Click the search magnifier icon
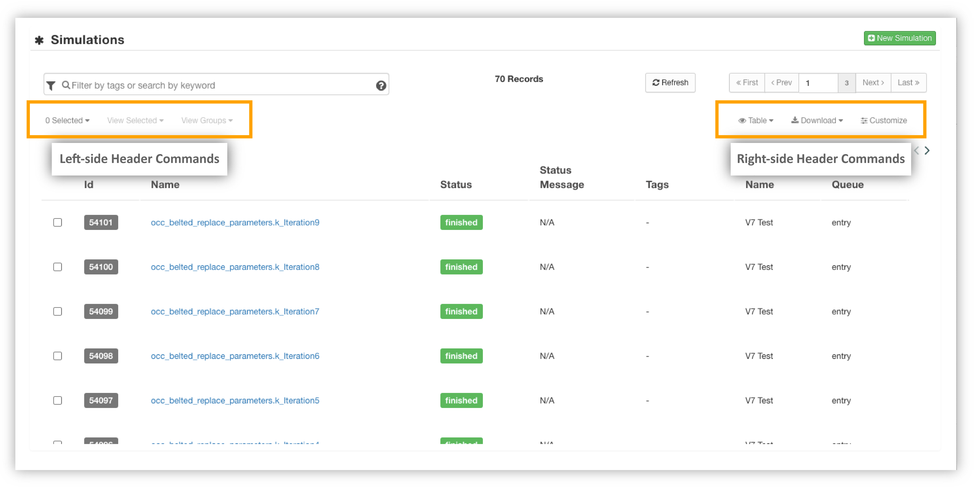Viewport: 980px width, 489px height. click(x=66, y=85)
